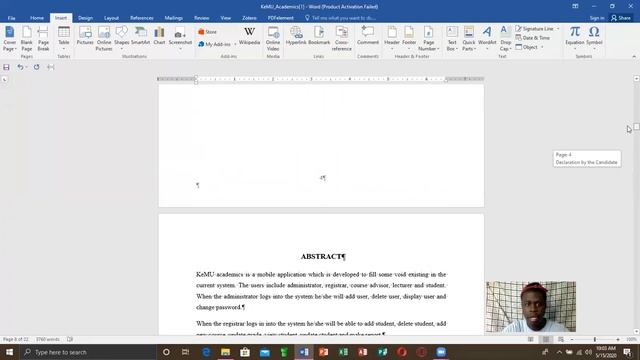Switch to the Mailings tab
Image resolution: width=640 pixels, height=360 pixels.
(173, 18)
